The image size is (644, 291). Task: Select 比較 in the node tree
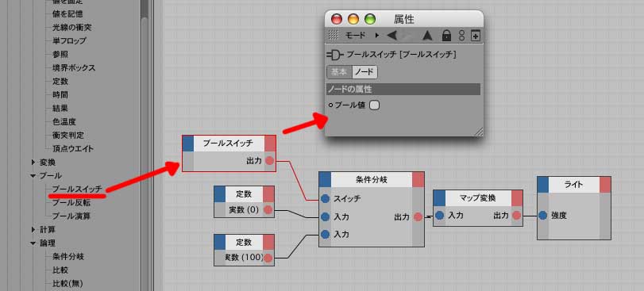(60, 270)
